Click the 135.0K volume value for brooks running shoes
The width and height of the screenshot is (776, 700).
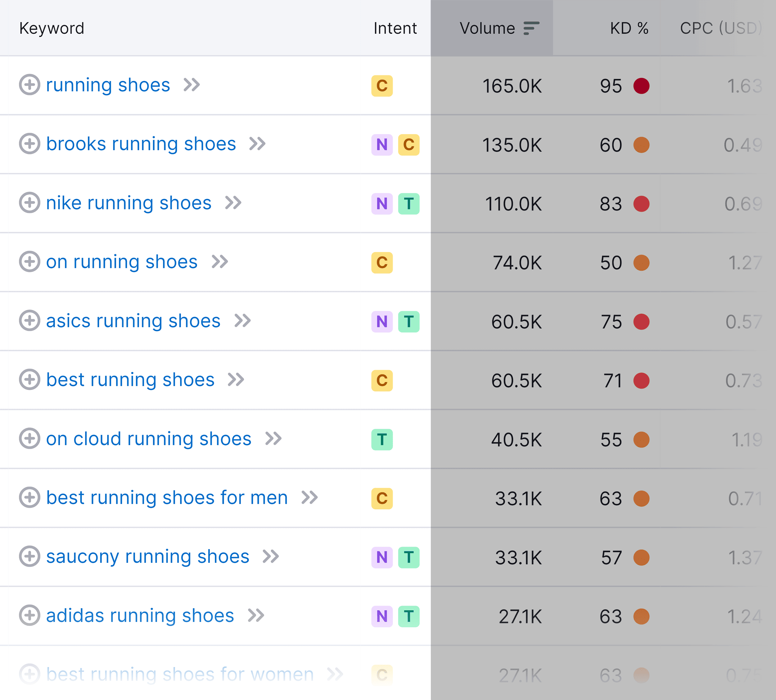pos(512,145)
